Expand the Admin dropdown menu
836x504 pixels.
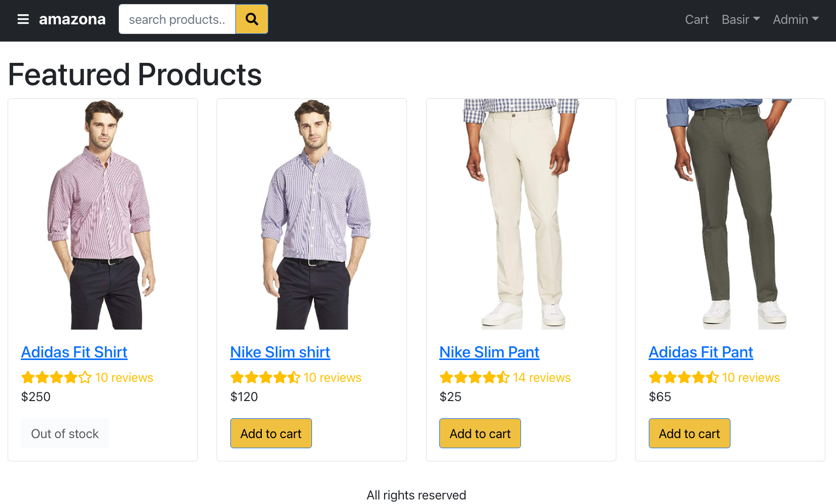click(x=795, y=20)
